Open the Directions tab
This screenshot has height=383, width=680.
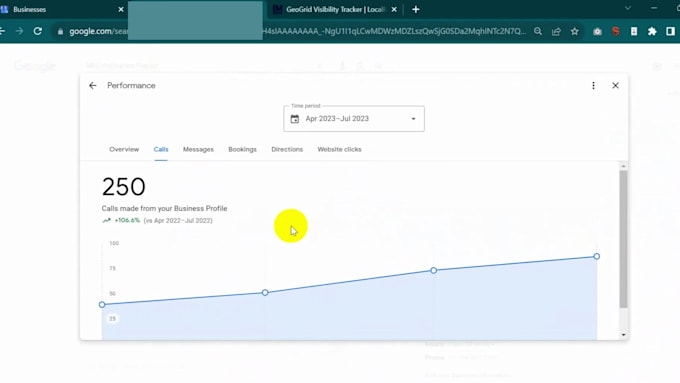pyautogui.click(x=287, y=149)
